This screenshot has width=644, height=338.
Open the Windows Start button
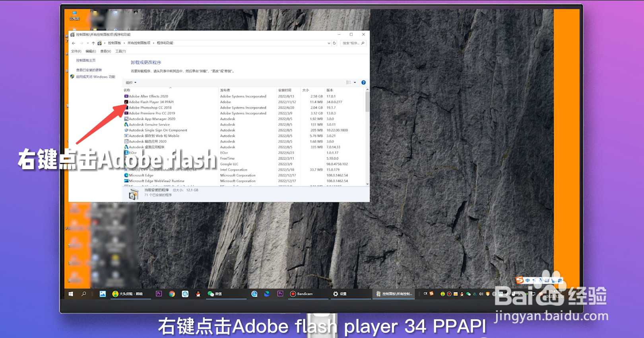coord(71,294)
